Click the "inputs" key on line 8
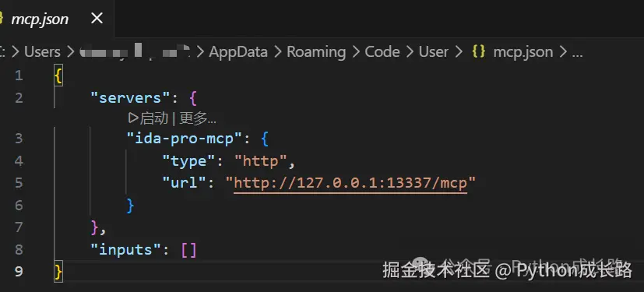644x292 pixels. [x=125, y=250]
